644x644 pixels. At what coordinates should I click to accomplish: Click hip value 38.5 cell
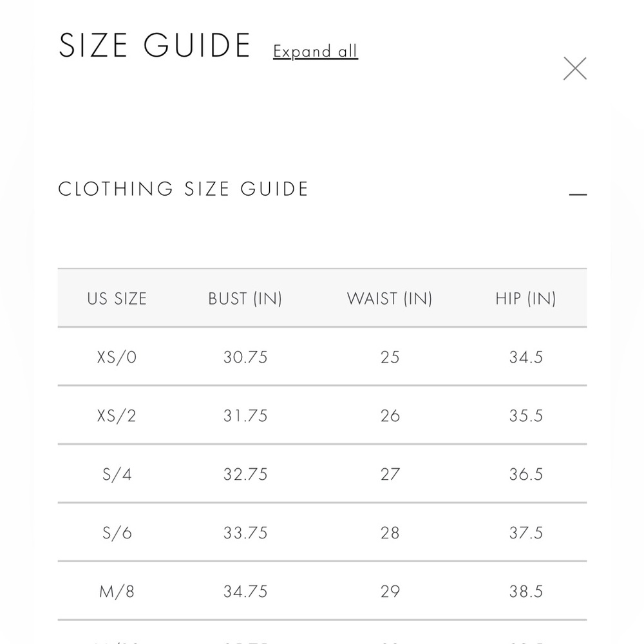tap(526, 591)
